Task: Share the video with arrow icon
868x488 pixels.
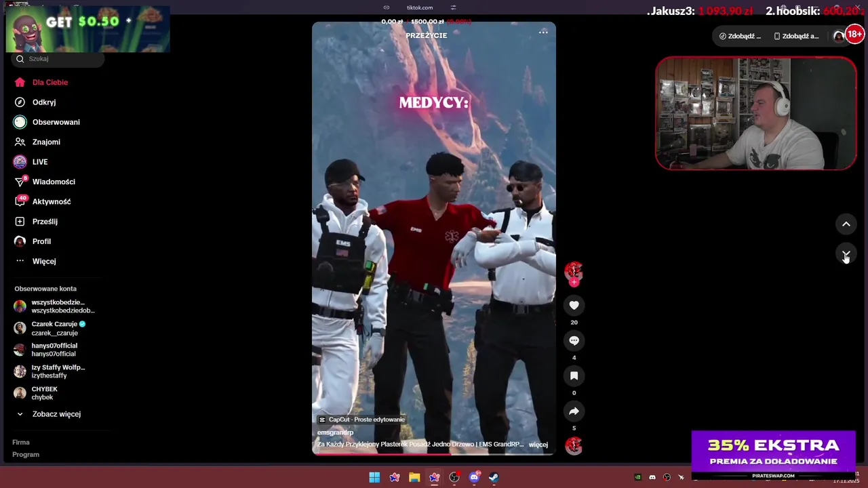Action: (574, 411)
